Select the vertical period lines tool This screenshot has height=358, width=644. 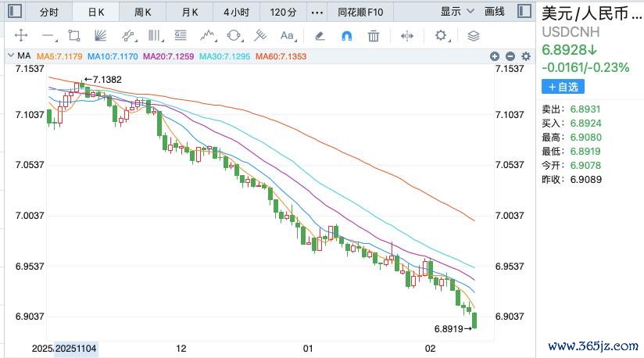tap(156, 36)
